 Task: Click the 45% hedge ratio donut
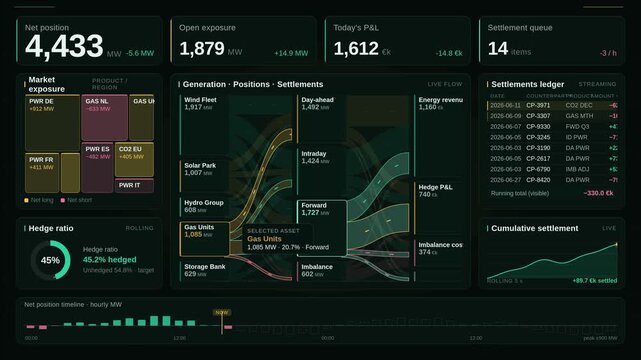pos(50,260)
